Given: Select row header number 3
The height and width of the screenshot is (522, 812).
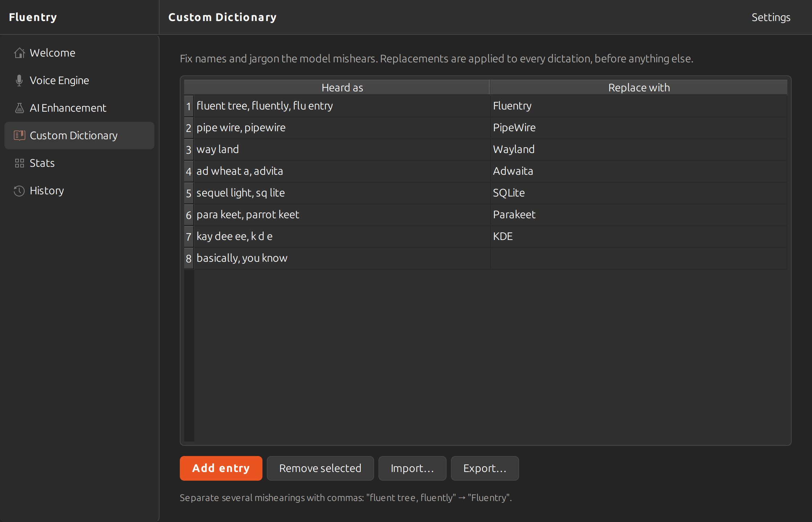Looking at the screenshot, I should pyautogui.click(x=189, y=150).
